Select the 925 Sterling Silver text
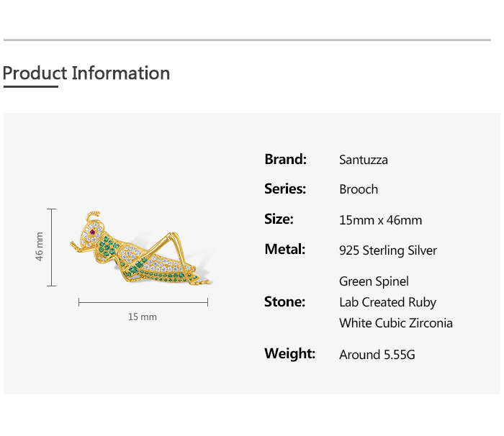 388,250
